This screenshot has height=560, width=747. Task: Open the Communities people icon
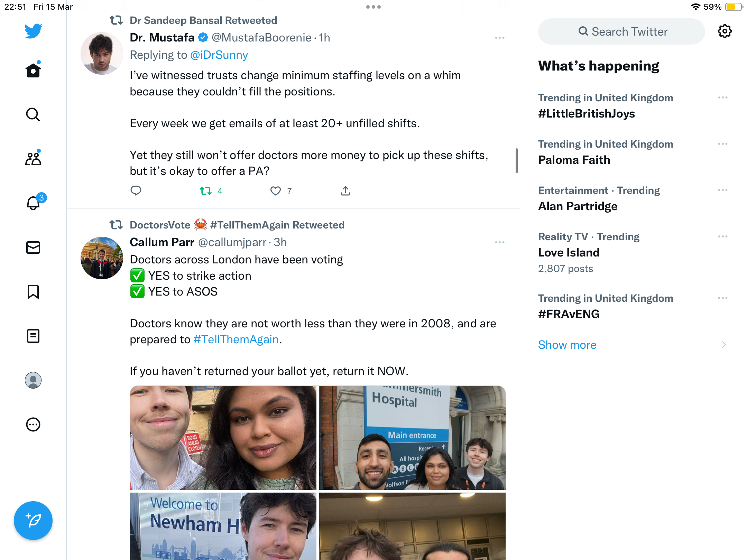click(33, 158)
